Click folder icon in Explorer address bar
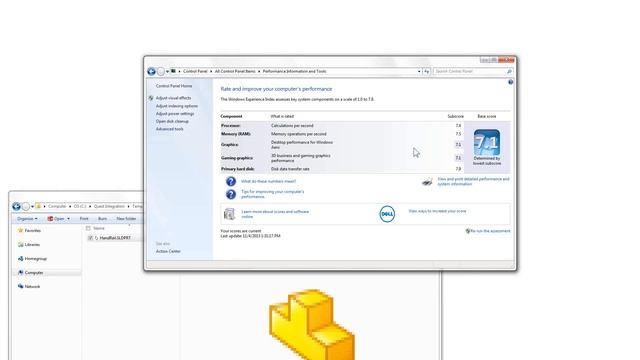Viewport: 640px width, 360px height. pos(38,206)
